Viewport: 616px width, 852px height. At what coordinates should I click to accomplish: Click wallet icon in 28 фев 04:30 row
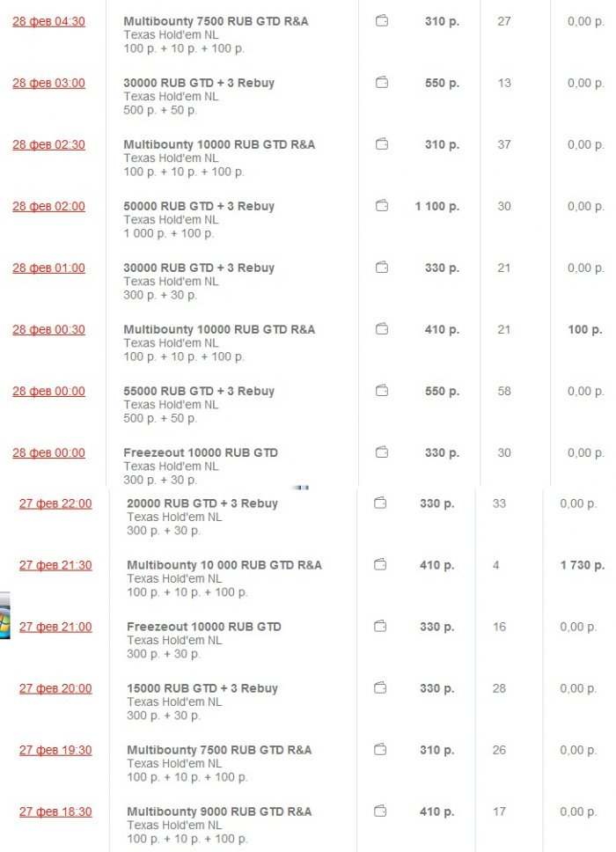(382, 21)
